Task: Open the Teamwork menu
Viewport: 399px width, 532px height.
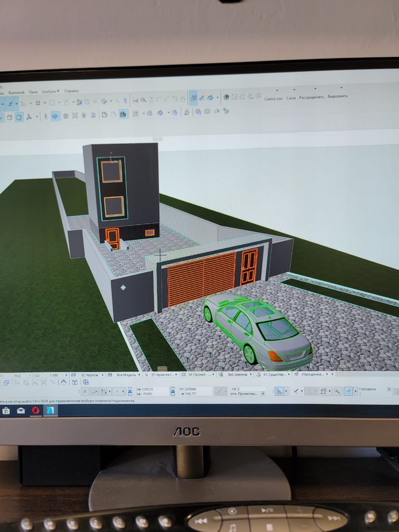Action: pos(16,92)
